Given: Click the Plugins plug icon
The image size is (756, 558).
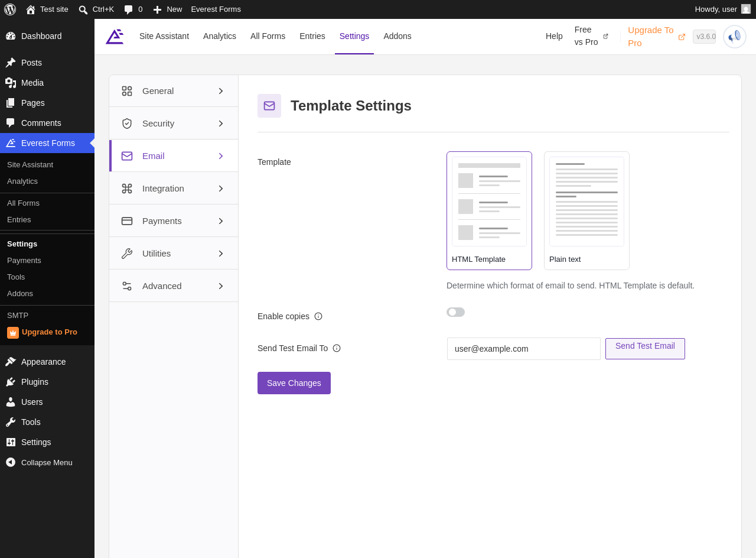Looking at the screenshot, I should 11,382.
